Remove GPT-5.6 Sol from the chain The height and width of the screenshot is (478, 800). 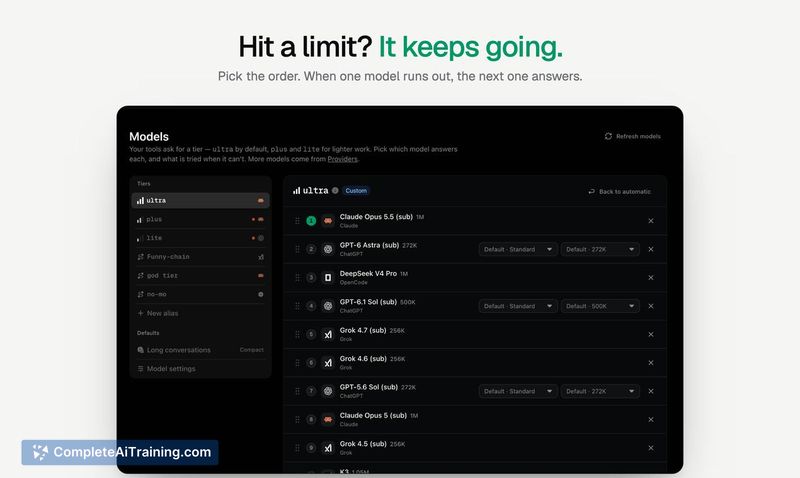click(651, 391)
